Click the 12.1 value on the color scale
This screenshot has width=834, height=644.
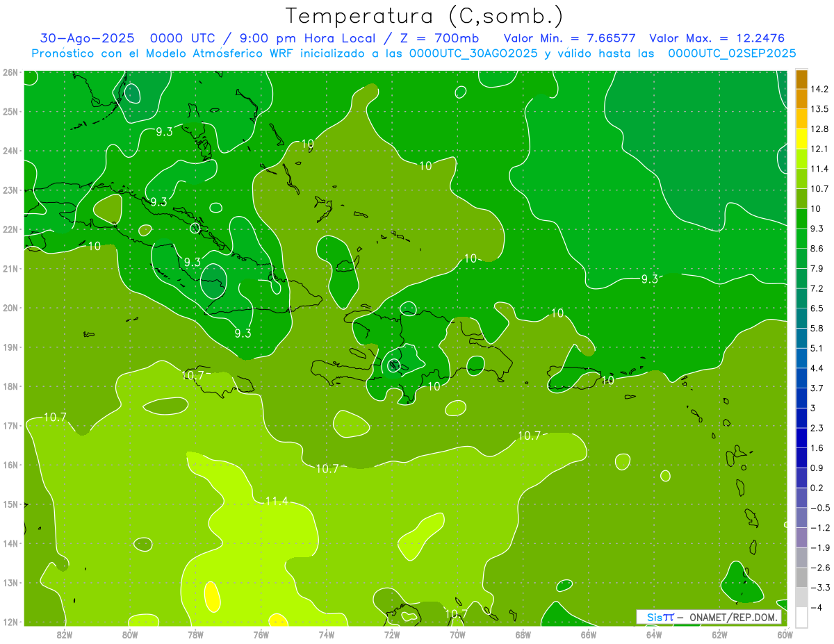[819, 149]
